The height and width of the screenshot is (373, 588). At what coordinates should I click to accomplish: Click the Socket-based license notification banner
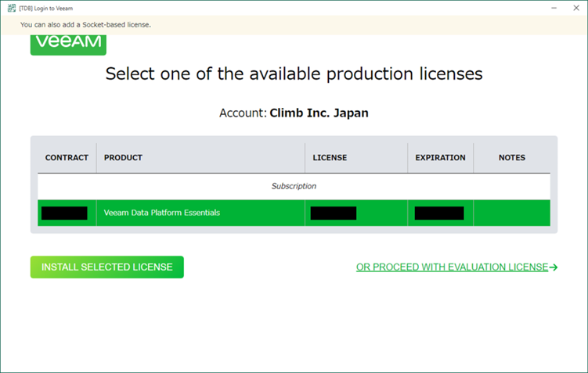(x=86, y=25)
